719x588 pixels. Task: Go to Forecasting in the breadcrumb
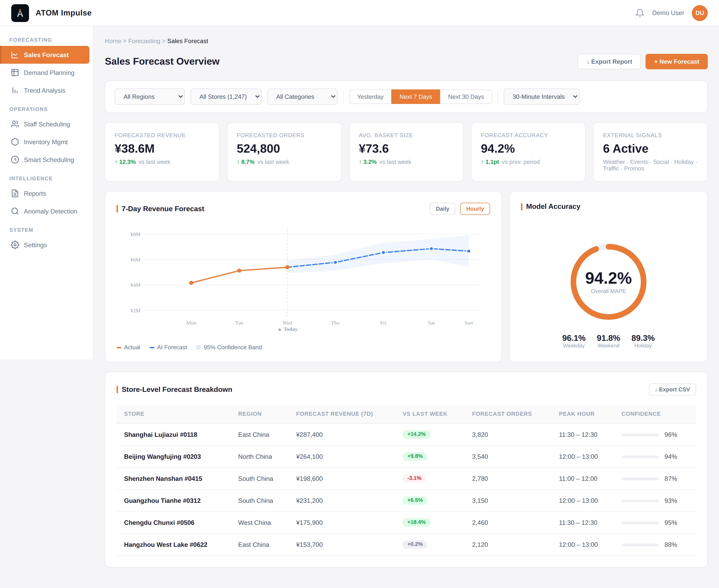tap(144, 41)
